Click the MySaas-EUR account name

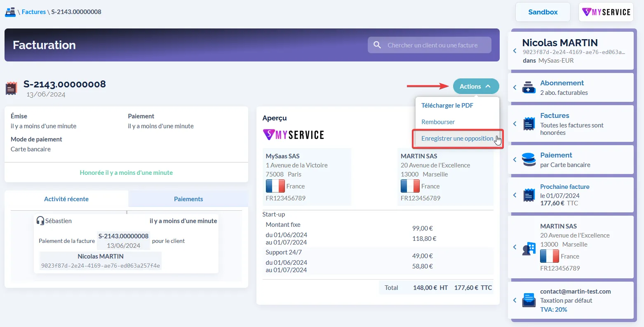pos(556,60)
